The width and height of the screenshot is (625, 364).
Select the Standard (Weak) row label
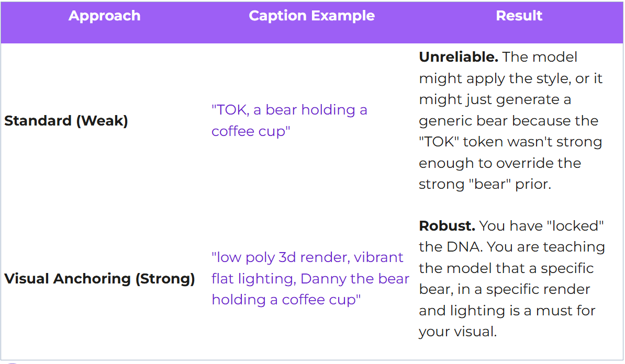click(x=66, y=121)
